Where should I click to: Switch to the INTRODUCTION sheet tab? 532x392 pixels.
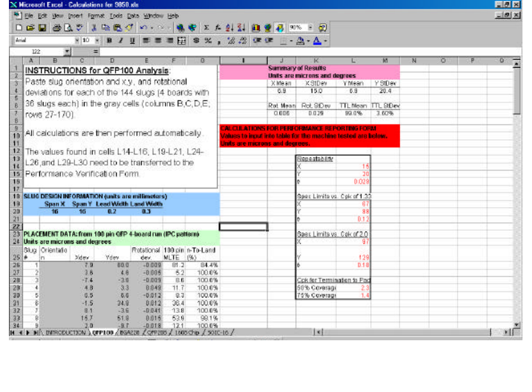point(65,333)
